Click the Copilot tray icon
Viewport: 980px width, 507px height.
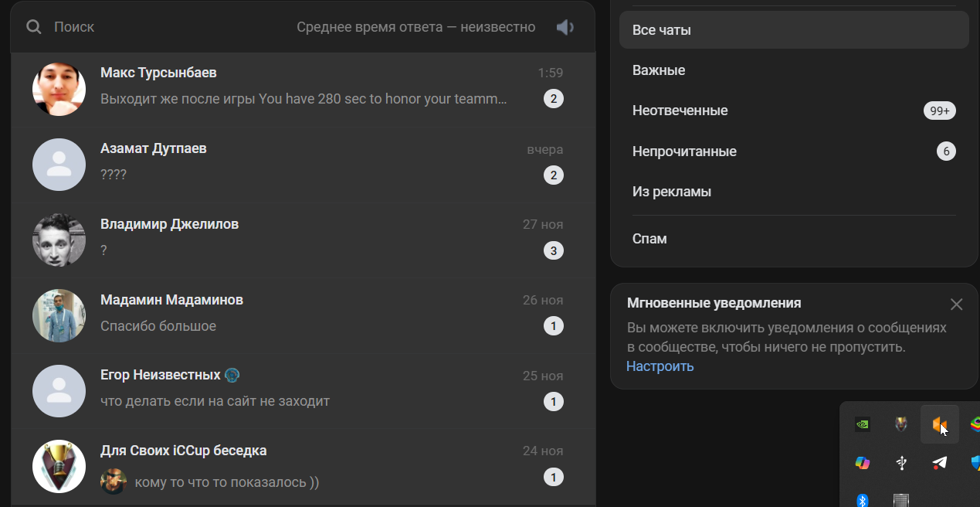click(x=863, y=463)
